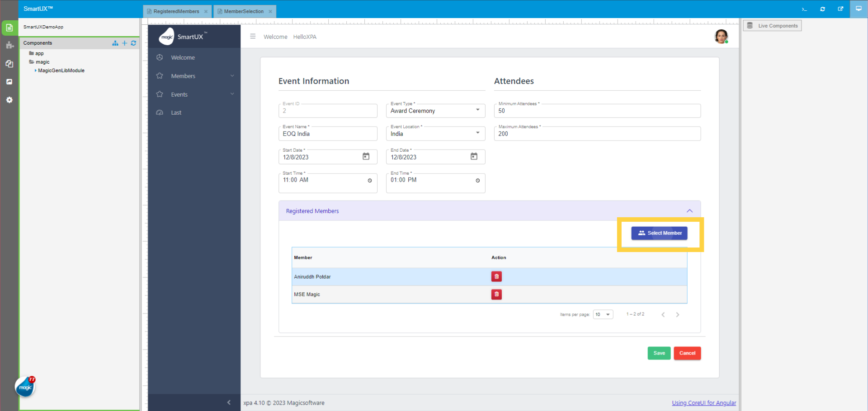Open the Start Date calendar picker
This screenshot has width=868, height=411.
[x=366, y=156]
